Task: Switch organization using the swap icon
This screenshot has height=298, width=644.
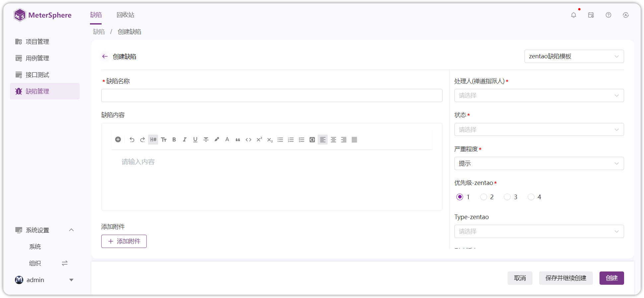Action: click(65, 263)
